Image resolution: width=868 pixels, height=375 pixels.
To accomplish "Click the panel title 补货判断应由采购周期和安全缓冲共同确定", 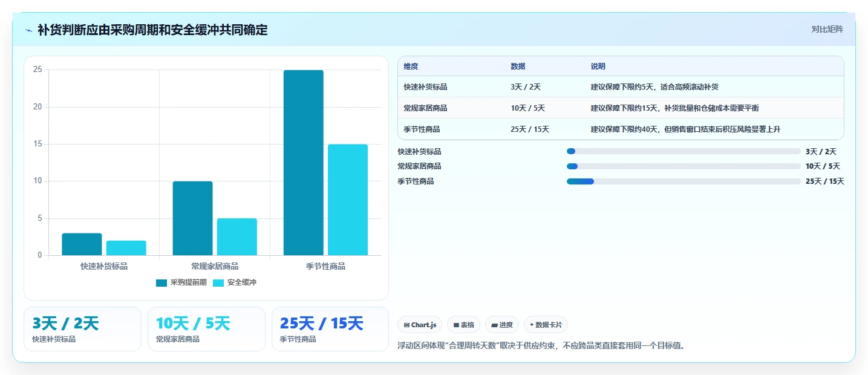I will click(152, 30).
